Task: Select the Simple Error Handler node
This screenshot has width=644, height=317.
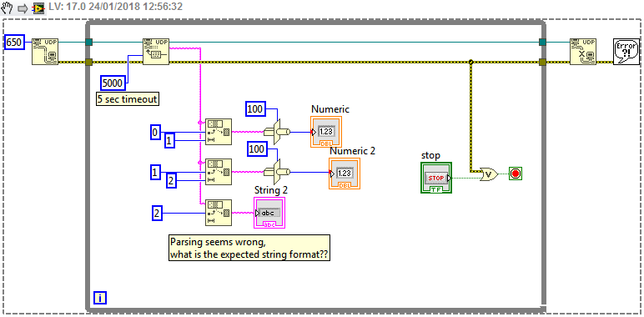Action: (626, 52)
